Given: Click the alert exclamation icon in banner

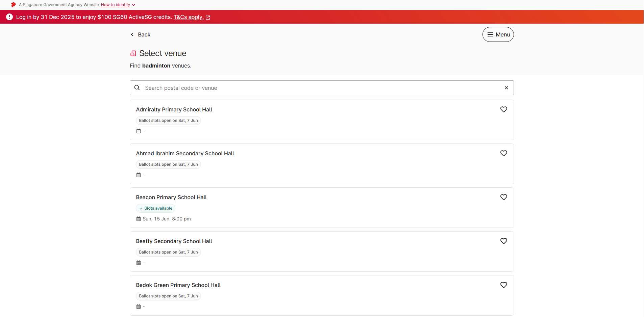Looking at the screenshot, I should (x=9, y=17).
